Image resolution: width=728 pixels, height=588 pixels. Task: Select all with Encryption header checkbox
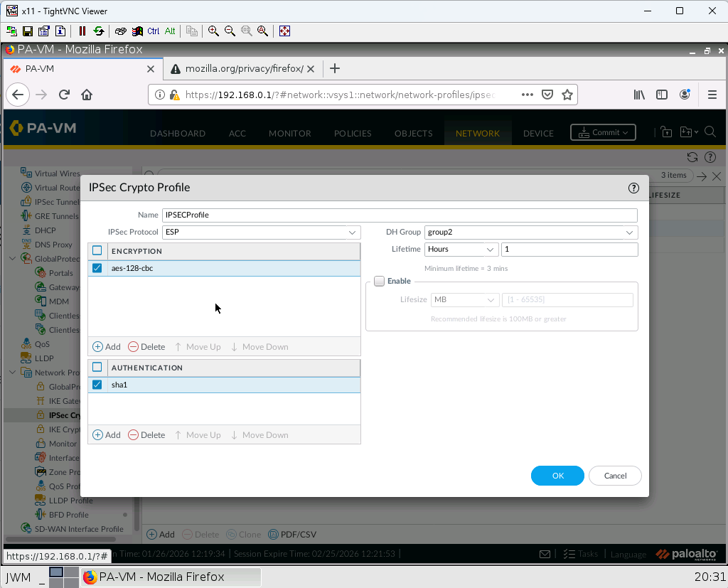[x=97, y=251]
